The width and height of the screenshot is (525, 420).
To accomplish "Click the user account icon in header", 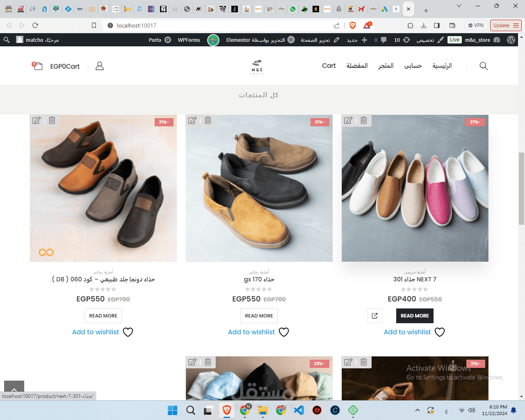I will tap(100, 66).
